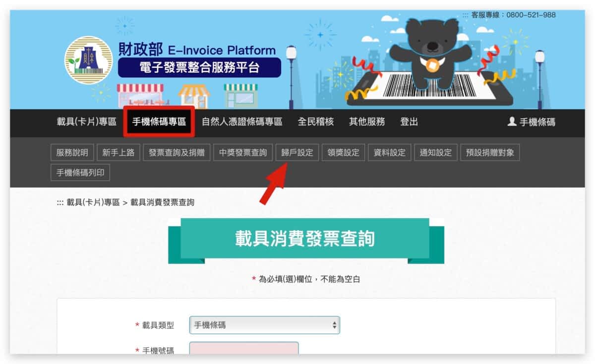Open 領獎設定 settings

click(343, 153)
